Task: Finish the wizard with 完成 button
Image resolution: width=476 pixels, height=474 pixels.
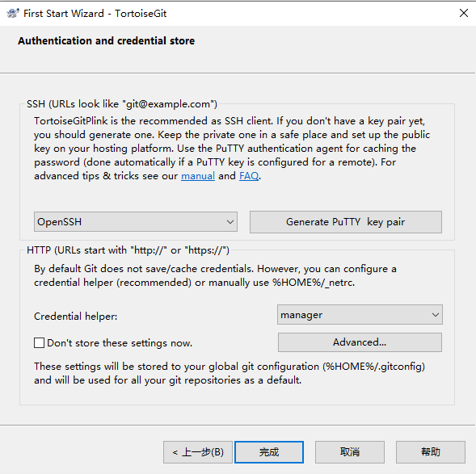Action: point(269,452)
